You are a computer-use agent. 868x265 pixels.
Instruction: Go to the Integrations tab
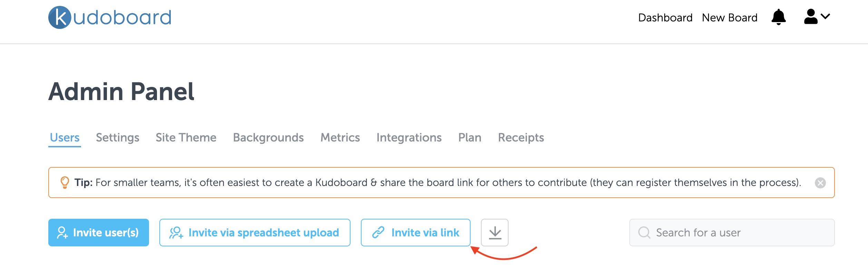409,138
